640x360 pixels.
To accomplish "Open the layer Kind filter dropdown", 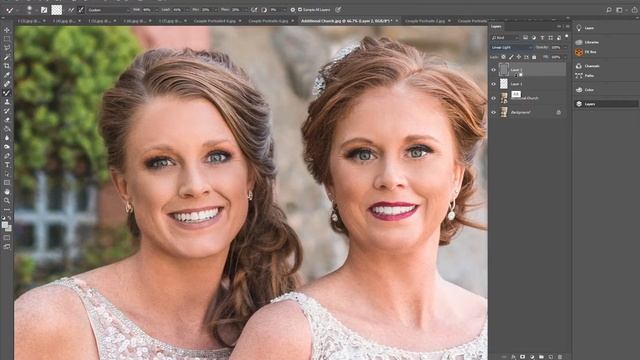I will coord(505,38).
